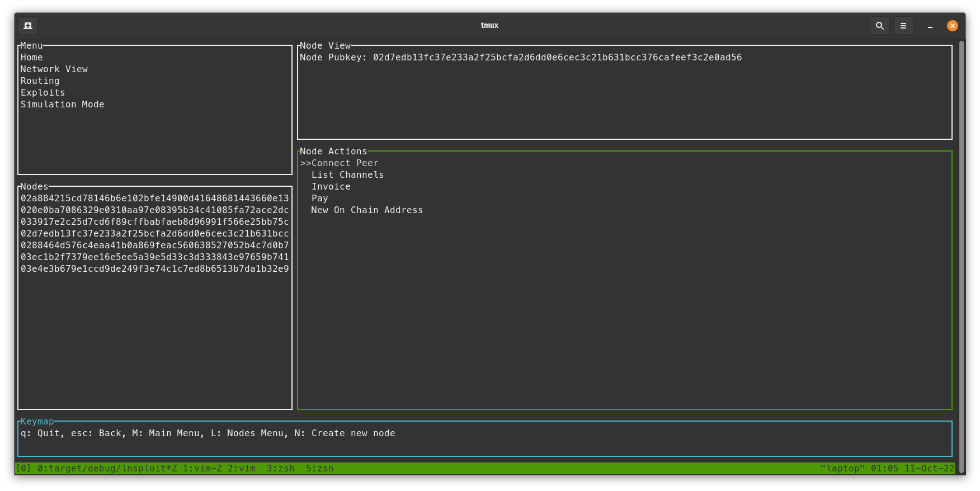This screenshot has width=980, height=491.
Task: Click the terminal vertical scrollbar
Action: tap(962, 257)
